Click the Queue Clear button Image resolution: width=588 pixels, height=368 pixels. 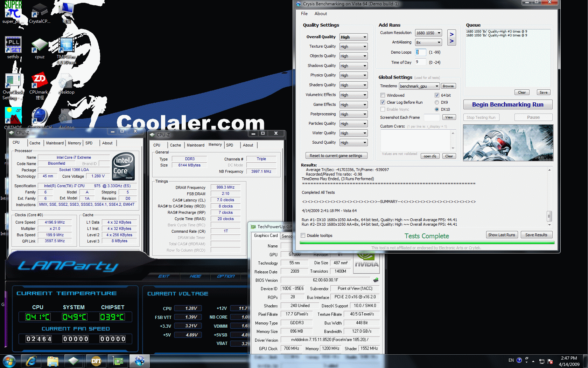click(522, 93)
